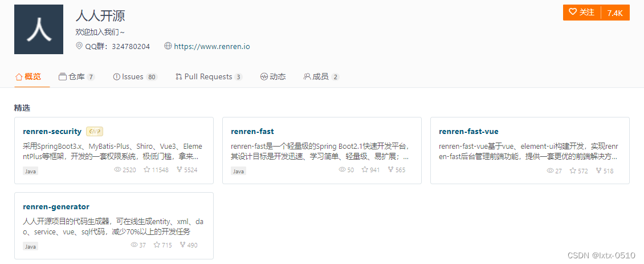The image size is (644, 264).
Task: Click the house icon on 概览 tab
Action: point(19,76)
